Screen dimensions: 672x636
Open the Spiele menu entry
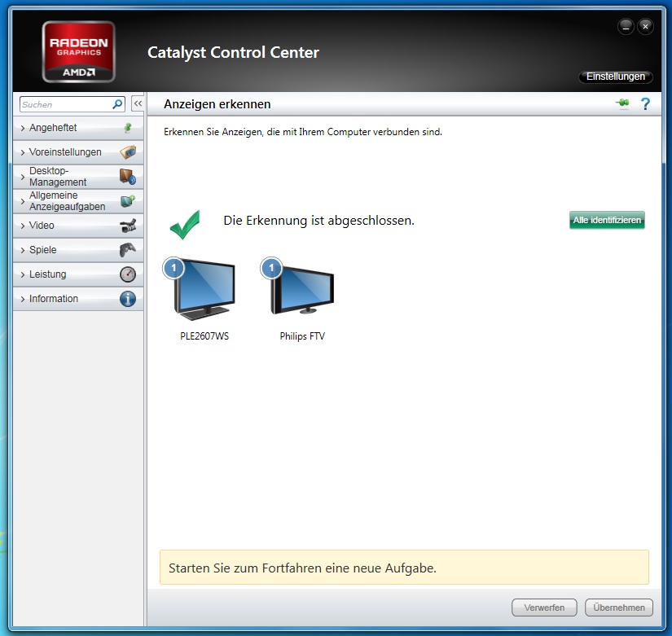coord(78,250)
